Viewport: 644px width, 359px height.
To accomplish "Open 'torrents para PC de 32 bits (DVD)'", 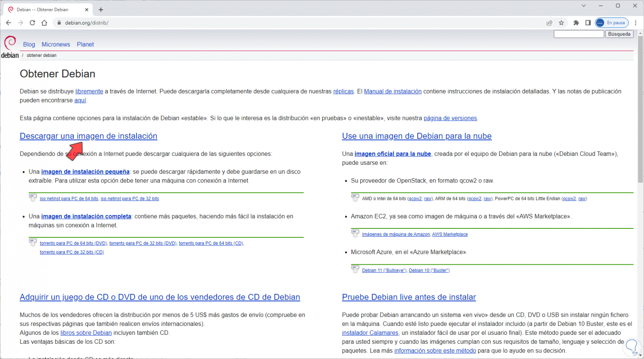I will (143, 243).
